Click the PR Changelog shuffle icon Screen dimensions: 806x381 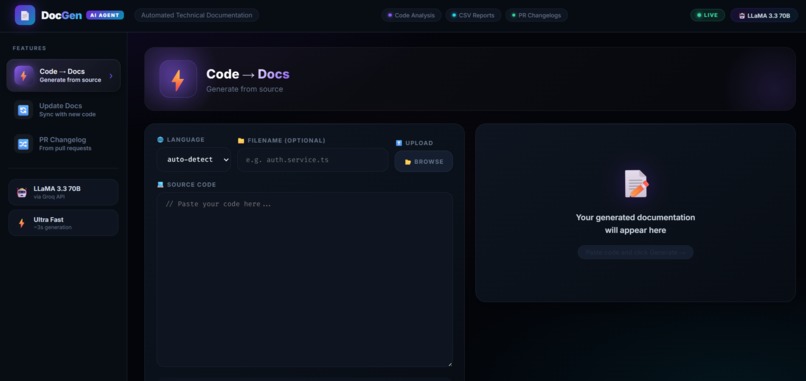tap(23, 144)
